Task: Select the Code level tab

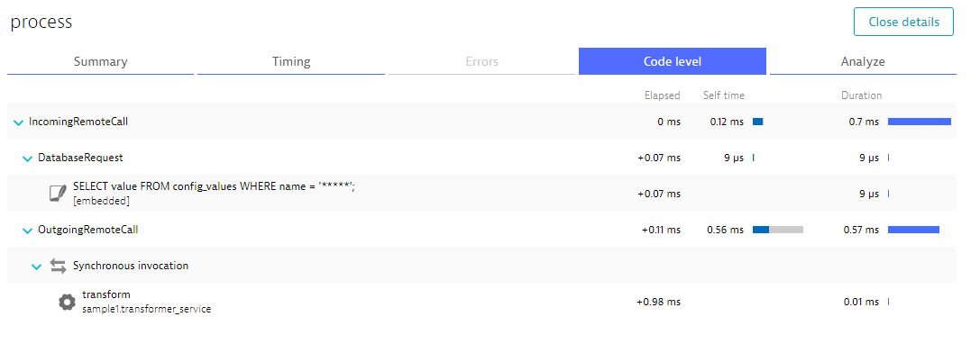Action: pos(673,61)
